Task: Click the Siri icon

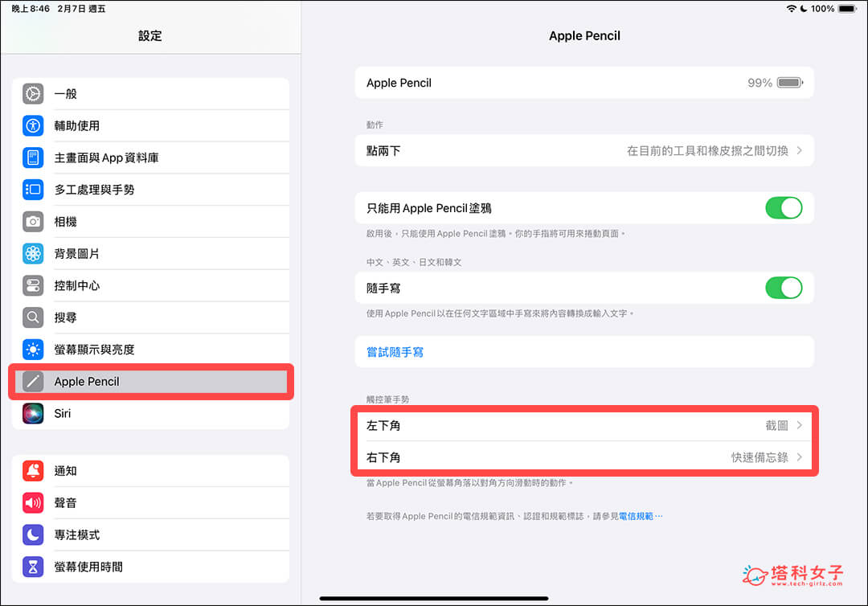Action: tap(33, 413)
